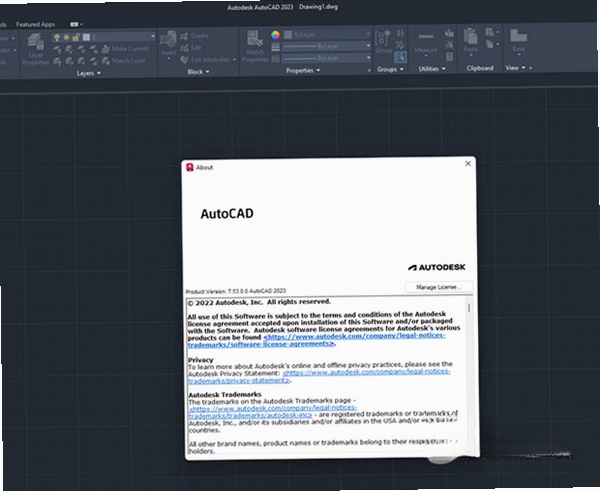Click the Product Version T.53.0.0 text
The width and height of the screenshot is (600, 491).
(x=236, y=291)
